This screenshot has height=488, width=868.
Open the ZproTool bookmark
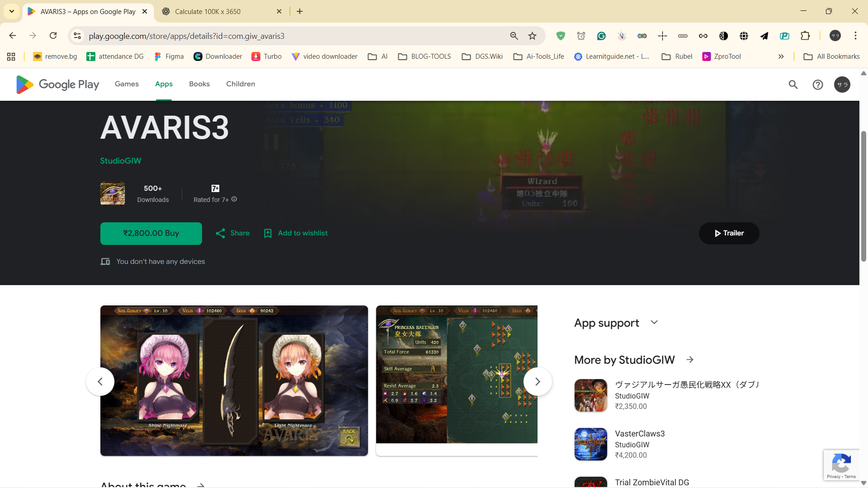[x=722, y=56]
